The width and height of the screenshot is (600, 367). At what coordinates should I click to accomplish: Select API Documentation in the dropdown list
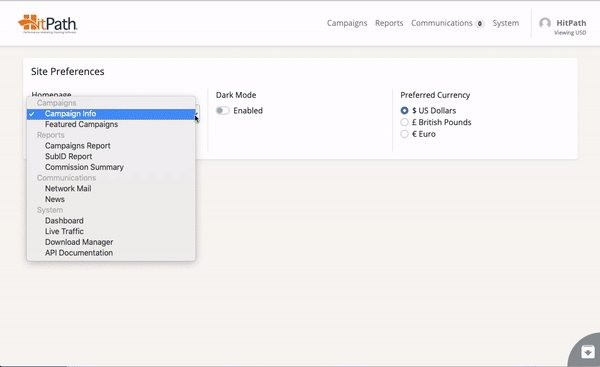pos(111,253)
